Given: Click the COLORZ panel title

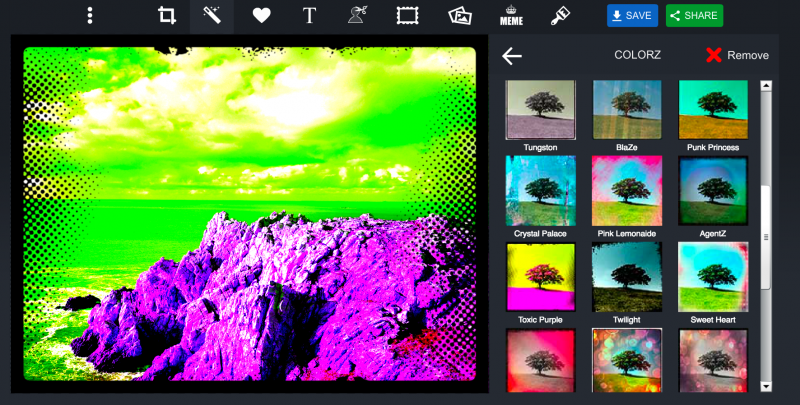Looking at the screenshot, I should [637, 55].
